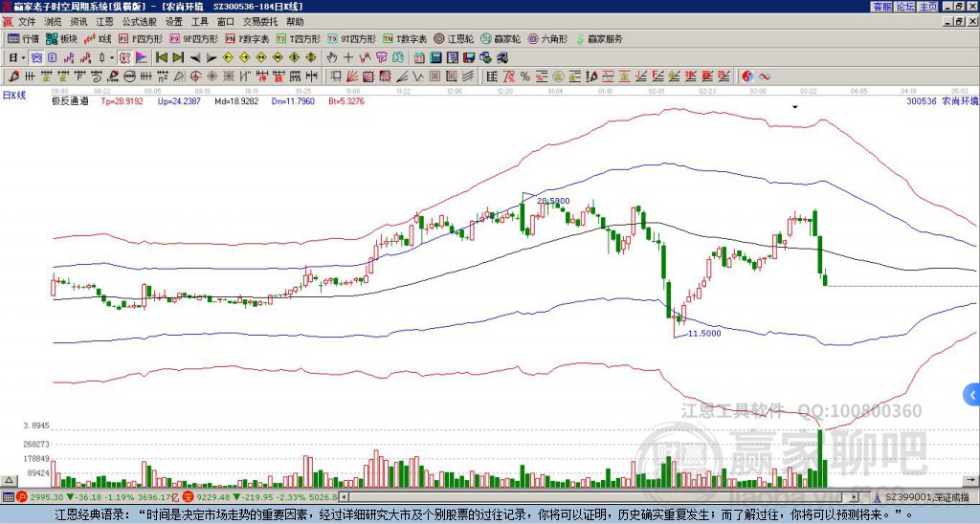Image resolution: width=980 pixels, height=524 pixels.
Task: Open the 浏览 menu
Action: (x=53, y=22)
